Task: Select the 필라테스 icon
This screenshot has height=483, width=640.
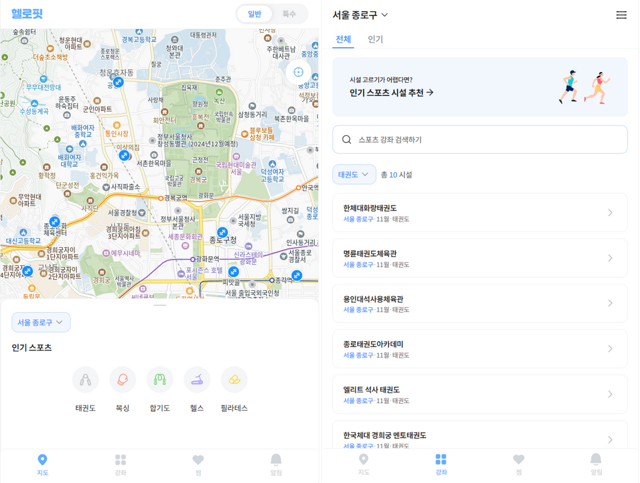Action: (234, 380)
